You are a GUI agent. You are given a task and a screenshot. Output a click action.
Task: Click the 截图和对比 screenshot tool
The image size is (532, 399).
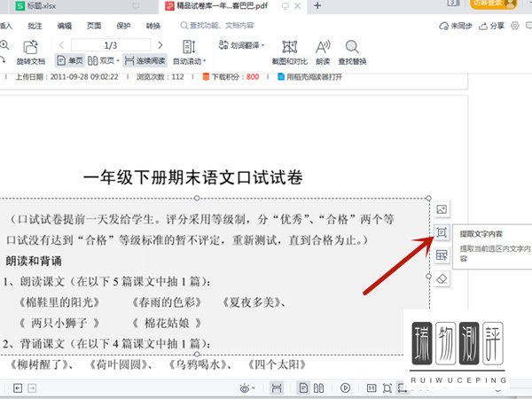click(x=289, y=47)
